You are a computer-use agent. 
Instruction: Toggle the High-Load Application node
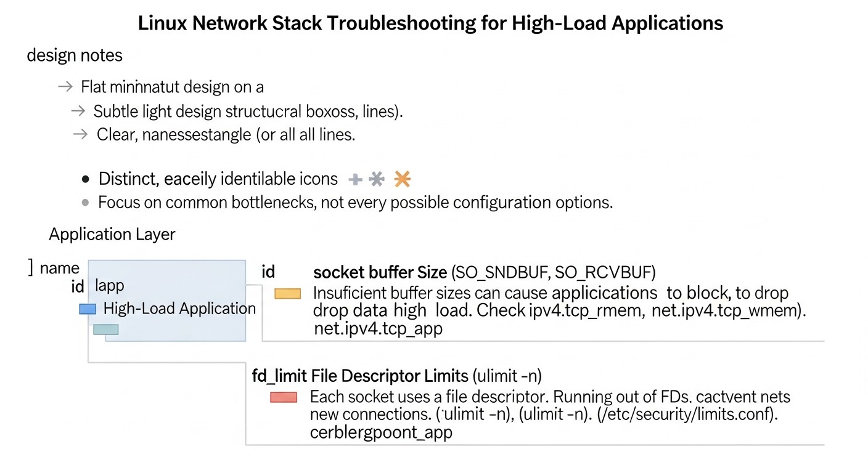[x=179, y=309]
